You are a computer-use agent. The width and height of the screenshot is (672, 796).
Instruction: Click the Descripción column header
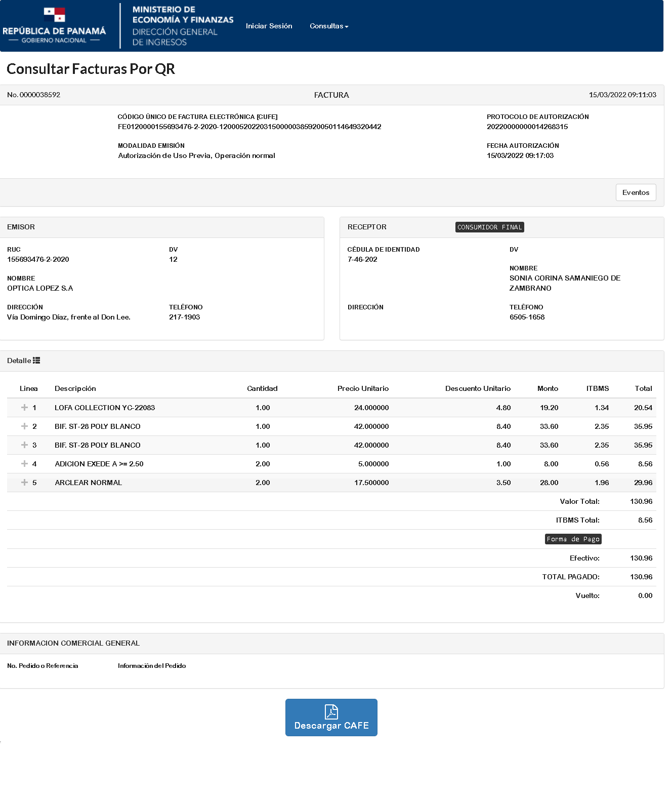tap(75, 388)
